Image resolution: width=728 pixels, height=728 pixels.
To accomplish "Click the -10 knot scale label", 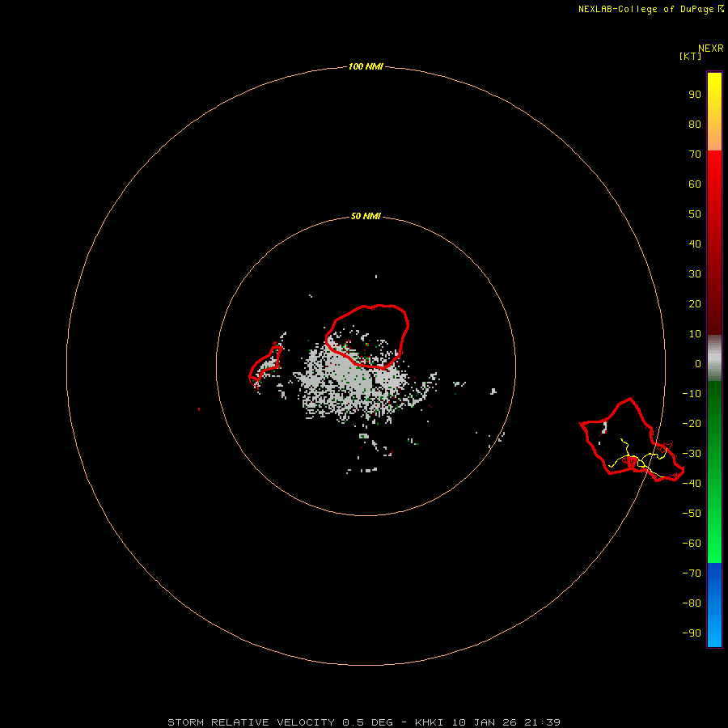I will coord(692,394).
